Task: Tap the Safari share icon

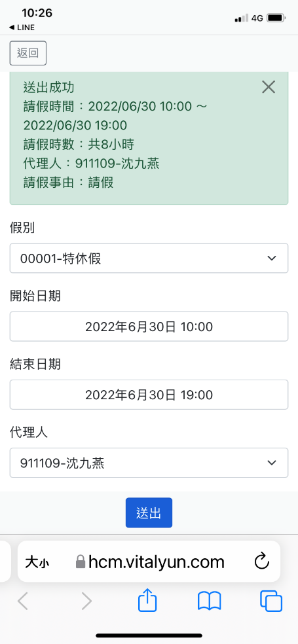Action: click(147, 601)
